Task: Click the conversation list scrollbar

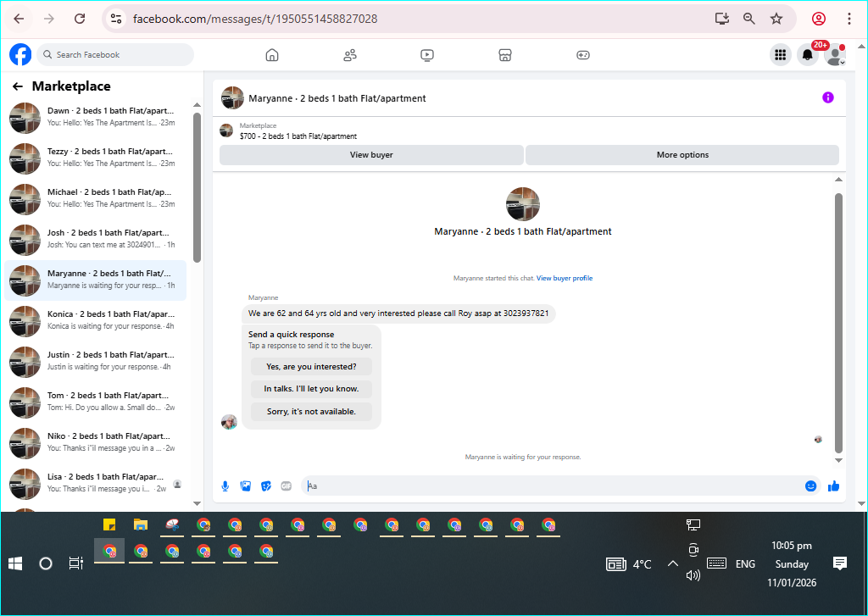Action: pyautogui.click(x=197, y=187)
